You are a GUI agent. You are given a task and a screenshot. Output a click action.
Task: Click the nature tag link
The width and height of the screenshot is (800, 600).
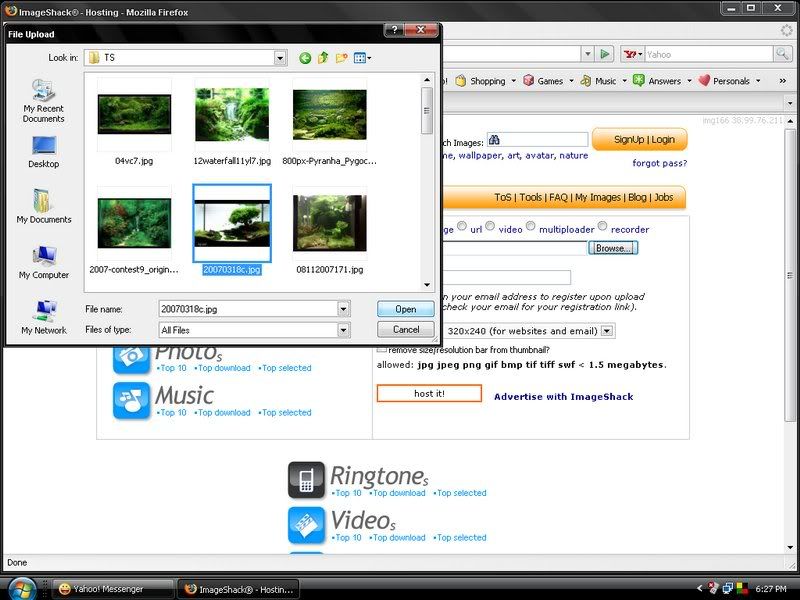click(573, 156)
